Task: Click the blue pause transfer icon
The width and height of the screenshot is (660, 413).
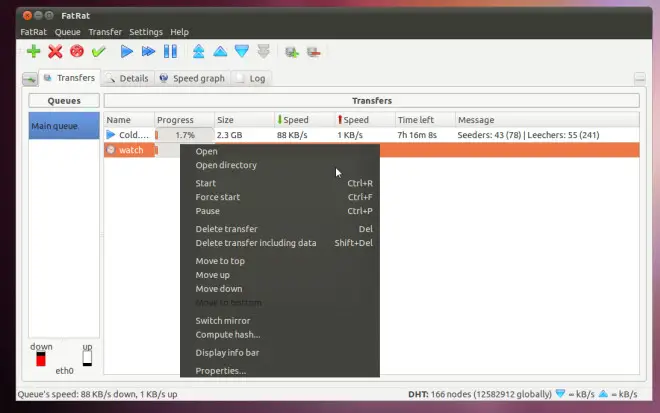Action: 170,51
